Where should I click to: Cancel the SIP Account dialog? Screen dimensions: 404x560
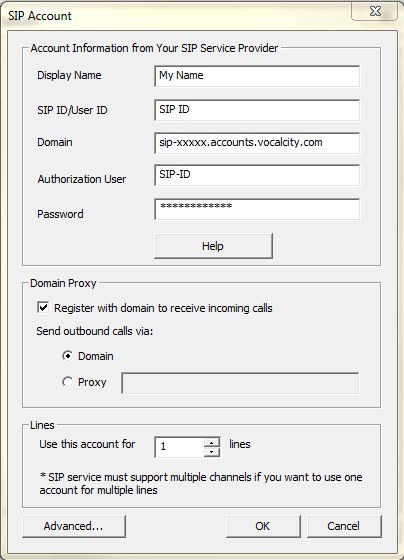(x=344, y=526)
